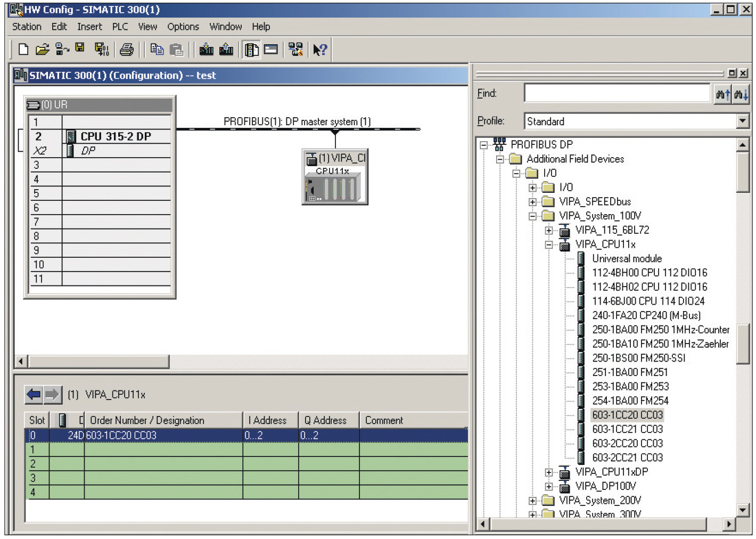Image resolution: width=756 pixels, height=539 pixels.
Task: Open the Insert menu
Action: [89, 27]
